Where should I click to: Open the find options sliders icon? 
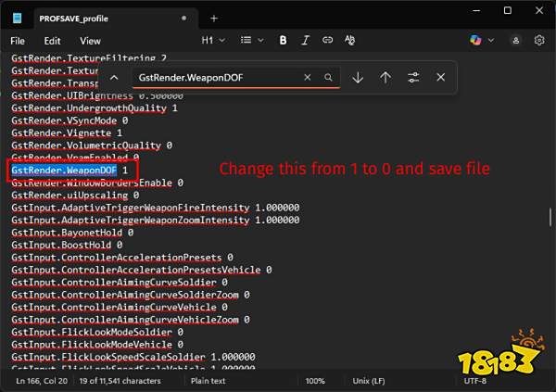(413, 78)
